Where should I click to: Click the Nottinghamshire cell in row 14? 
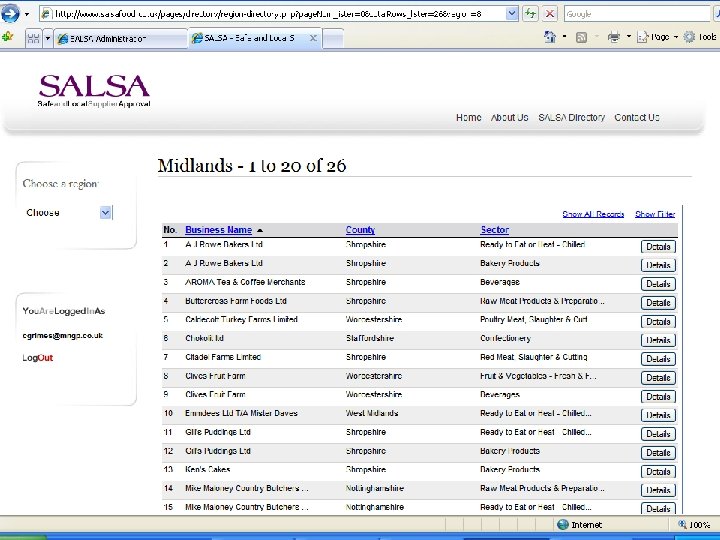click(374, 489)
